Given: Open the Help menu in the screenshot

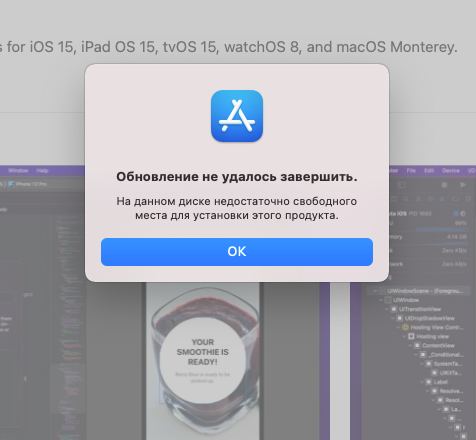Looking at the screenshot, I should tap(42, 171).
